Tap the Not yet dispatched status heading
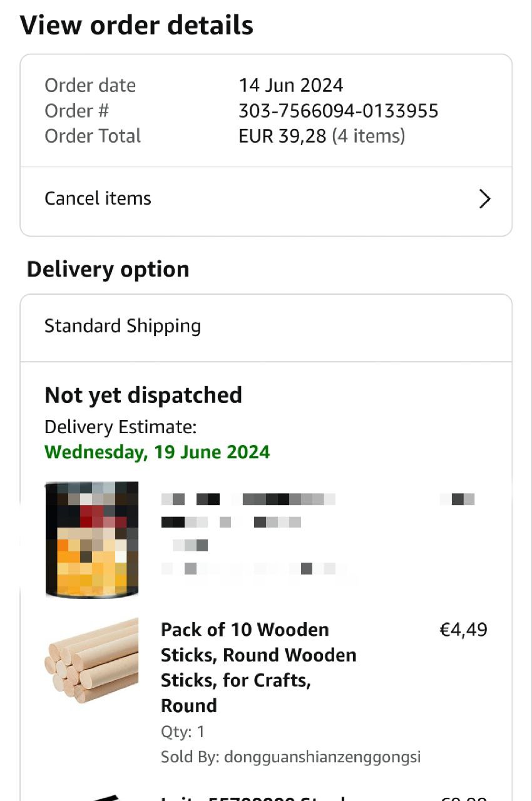 143,395
